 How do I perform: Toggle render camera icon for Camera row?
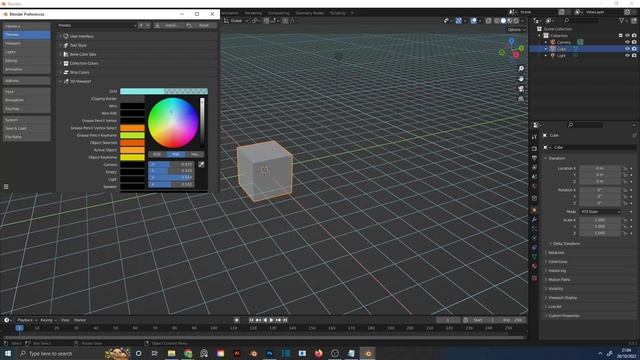[634, 42]
